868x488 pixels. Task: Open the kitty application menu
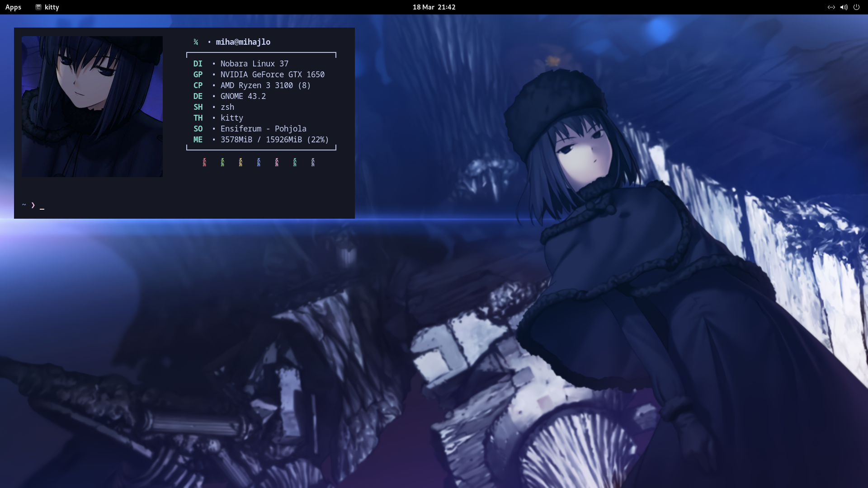(x=47, y=7)
